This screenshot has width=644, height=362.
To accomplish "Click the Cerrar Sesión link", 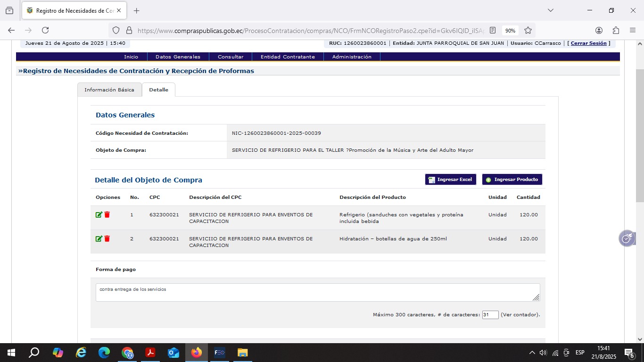I will pyautogui.click(x=588, y=43).
